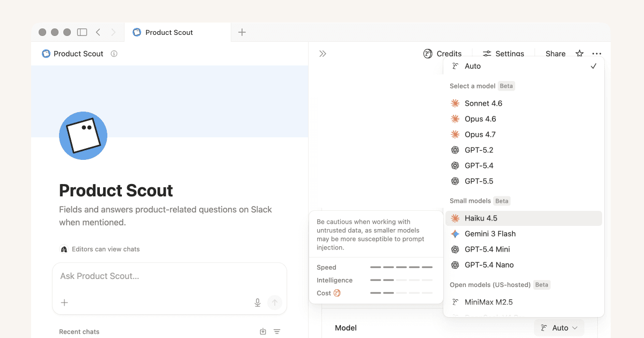Type in Ask Product Scout field
The height and width of the screenshot is (338, 644).
pyautogui.click(x=169, y=276)
